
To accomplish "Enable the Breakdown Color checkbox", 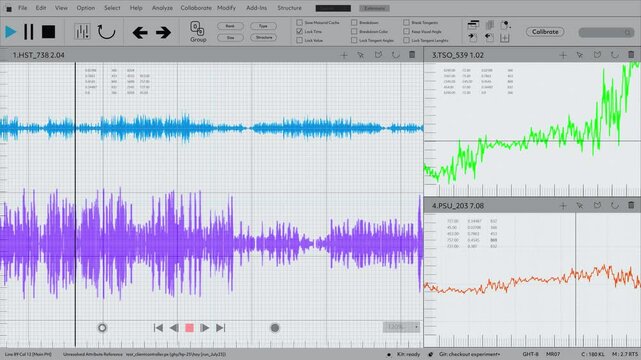I will [x=354, y=31].
